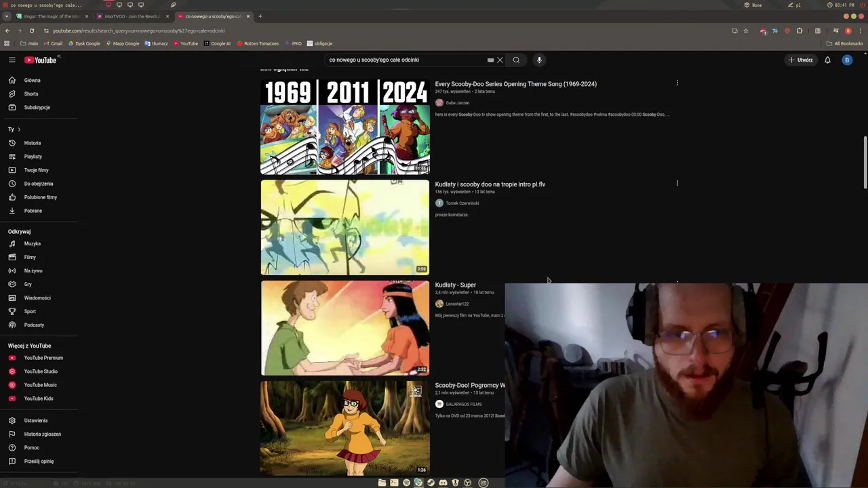Viewport: 868px width, 488px height.
Task: Expand the Ty section chevron
Action: pos(19,129)
